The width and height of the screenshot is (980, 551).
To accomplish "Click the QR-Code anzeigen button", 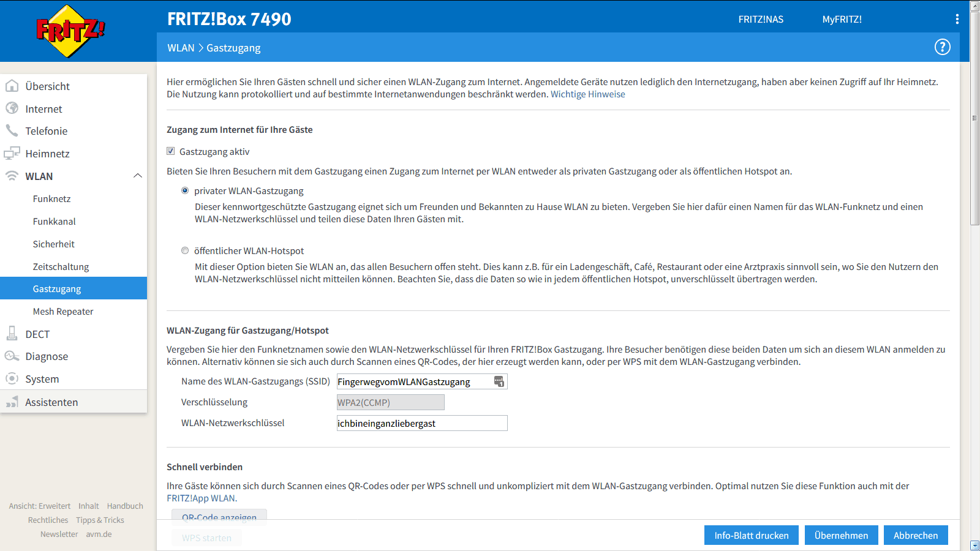I will [219, 517].
